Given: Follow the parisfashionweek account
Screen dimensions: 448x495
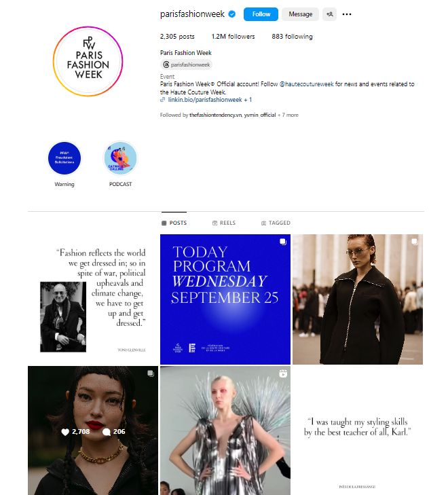Looking at the screenshot, I should 261,14.
